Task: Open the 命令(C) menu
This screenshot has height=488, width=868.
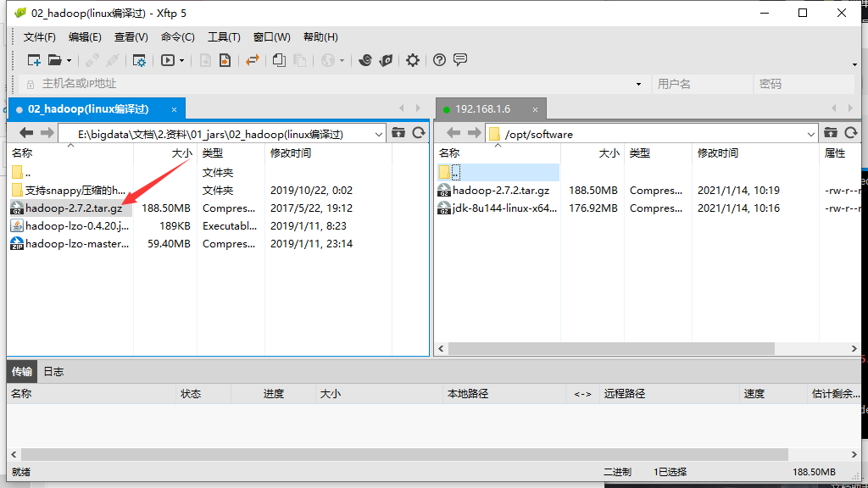Action: pyautogui.click(x=178, y=37)
